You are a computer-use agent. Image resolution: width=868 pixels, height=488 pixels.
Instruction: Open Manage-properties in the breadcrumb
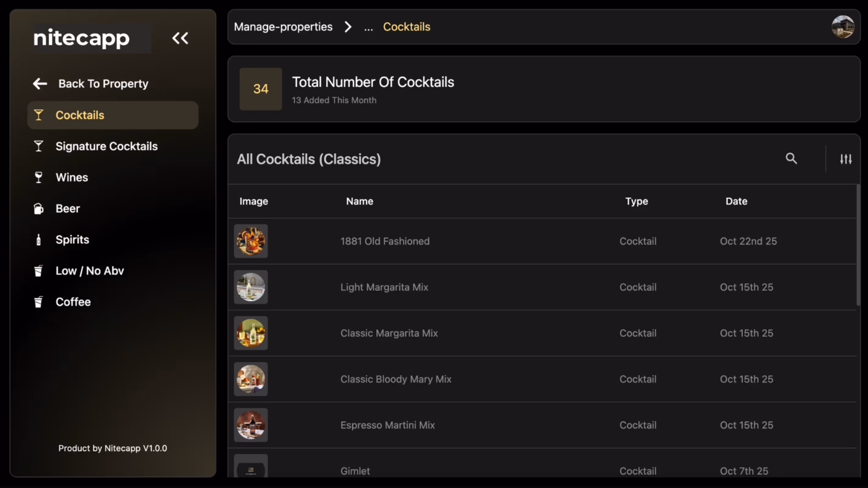tap(283, 27)
